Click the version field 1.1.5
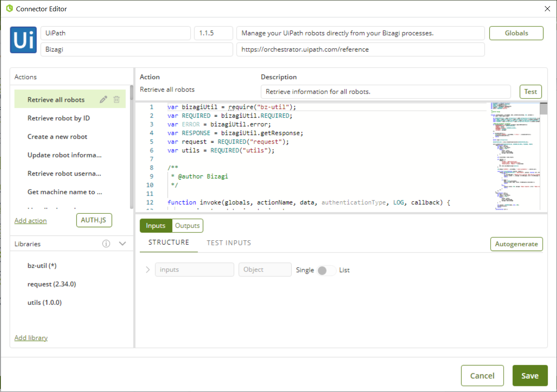Viewport: 557px width, 392px height. 213,33
